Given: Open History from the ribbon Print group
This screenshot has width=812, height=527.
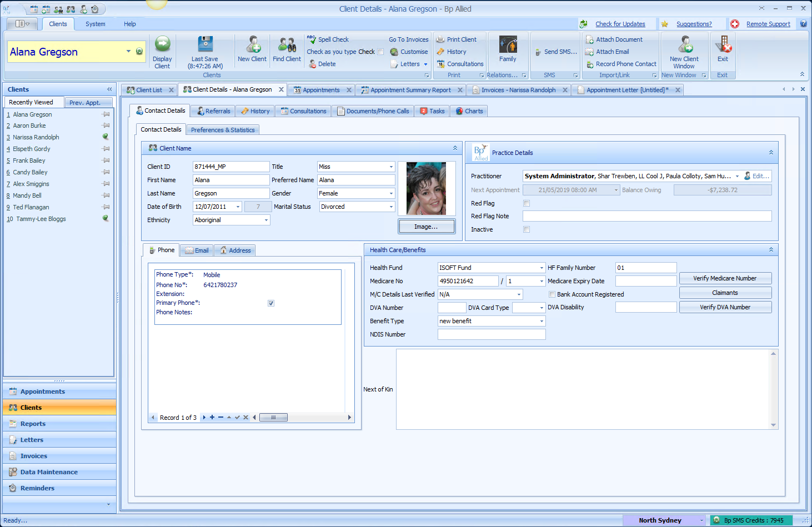Looking at the screenshot, I should (452, 52).
